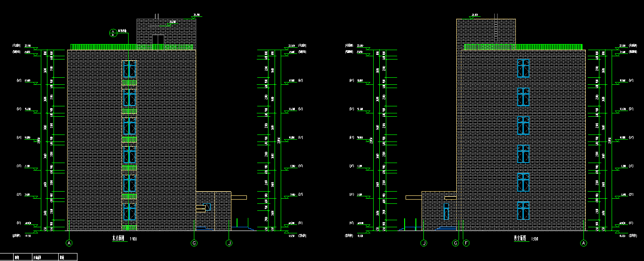The image size is (644, 261).
Task: Pick the top-floor window on the west elevation
Action: [x=523, y=68]
